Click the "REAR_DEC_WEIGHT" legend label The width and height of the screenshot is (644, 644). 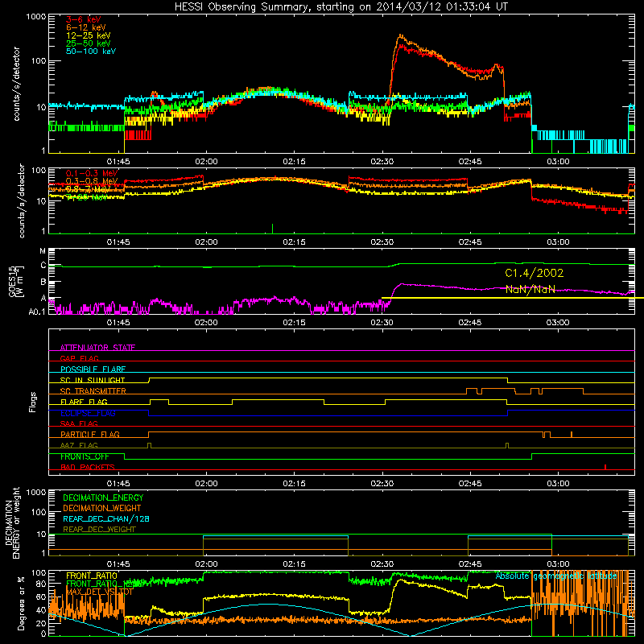pos(99,530)
